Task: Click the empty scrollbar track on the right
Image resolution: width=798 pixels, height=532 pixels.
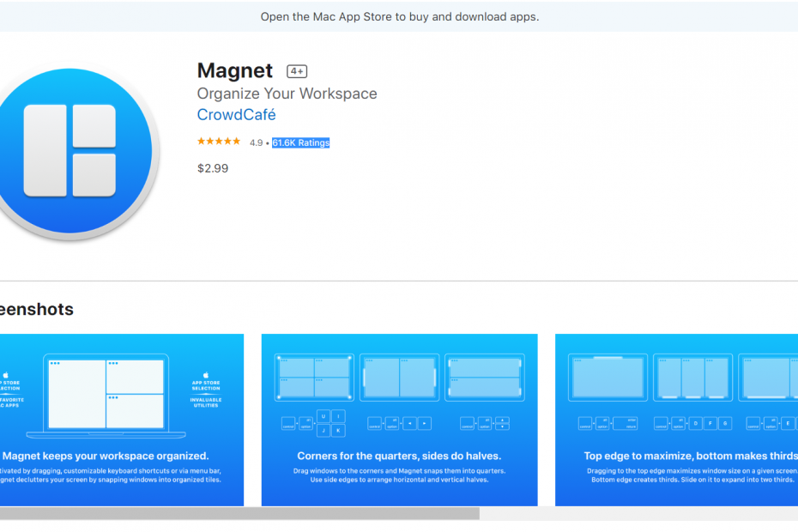Action: [638, 513]
